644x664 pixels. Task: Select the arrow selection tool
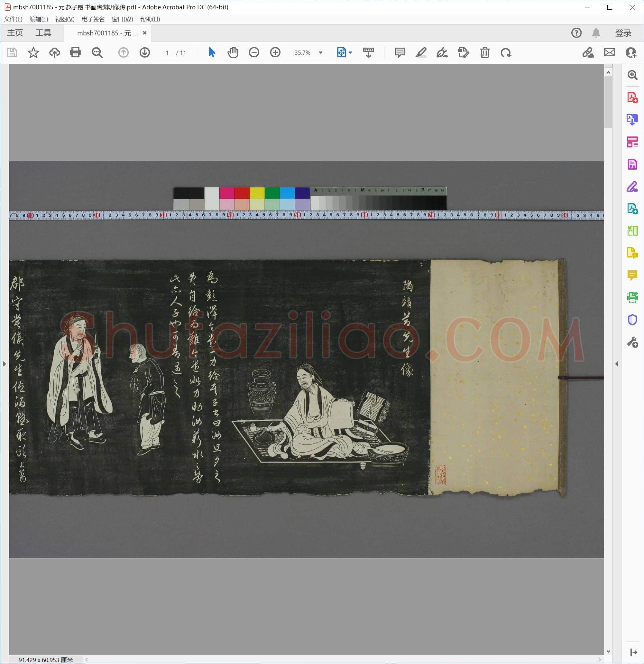tap(212, 52)
